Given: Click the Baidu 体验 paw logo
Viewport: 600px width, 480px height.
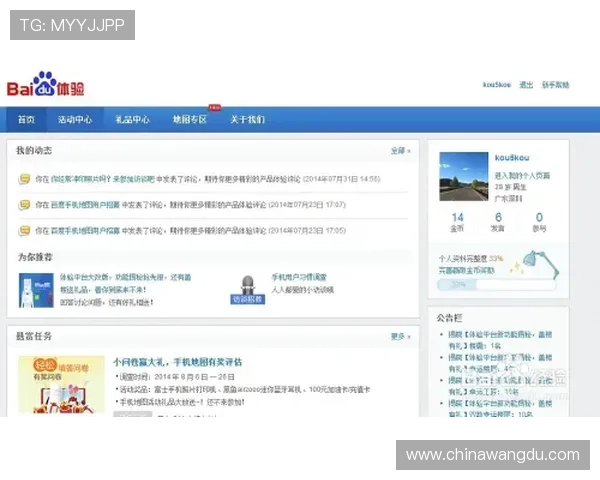Looking at the screenshot, I should click(46, 84).
